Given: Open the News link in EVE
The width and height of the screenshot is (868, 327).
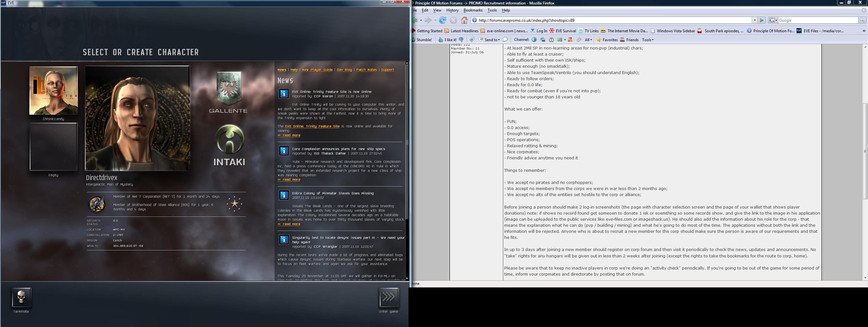Looking at the screenshot, I should (x=282, y=70).
